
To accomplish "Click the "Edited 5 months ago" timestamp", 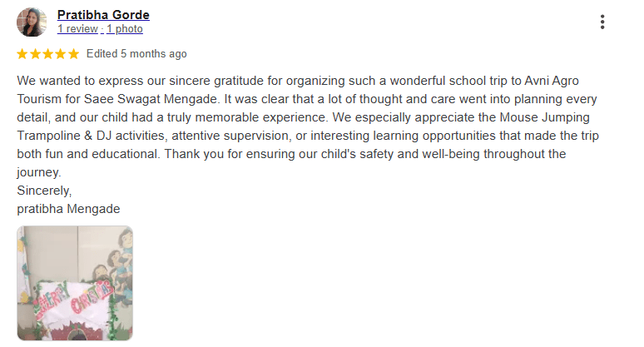I will point(136,54).
